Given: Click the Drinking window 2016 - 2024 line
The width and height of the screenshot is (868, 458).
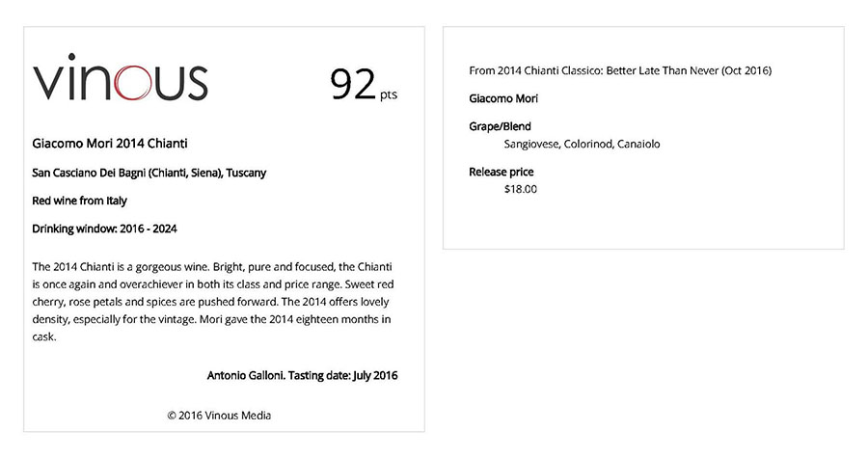Looking at the screenshot, I should point(104,229).
